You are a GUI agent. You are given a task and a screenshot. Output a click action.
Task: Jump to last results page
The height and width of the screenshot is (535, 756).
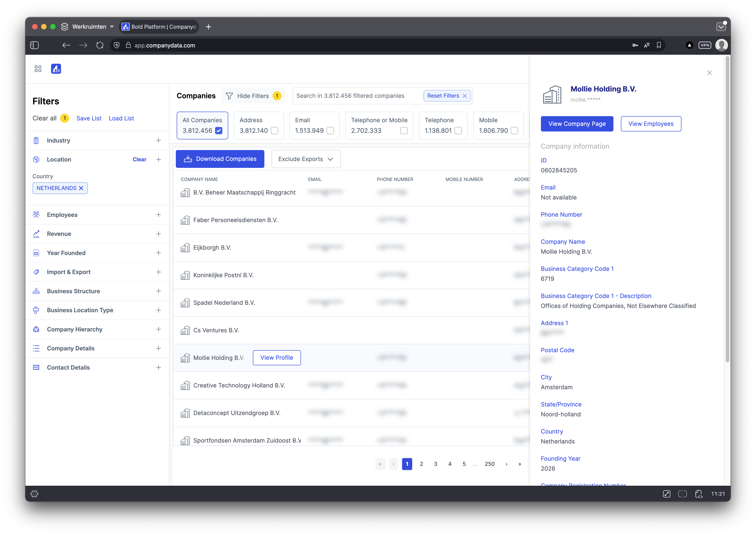520,464
